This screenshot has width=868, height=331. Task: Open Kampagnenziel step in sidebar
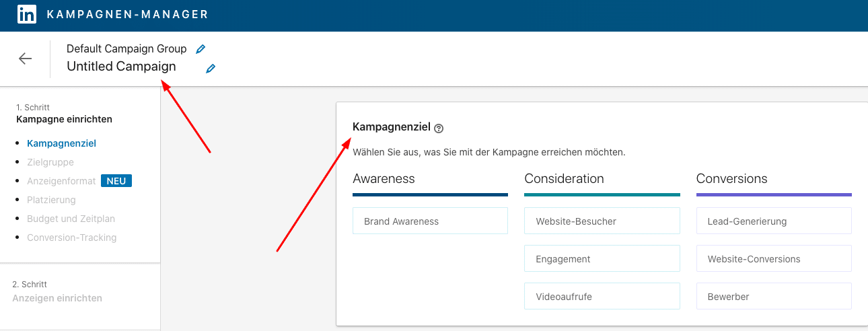pos(61,143)
